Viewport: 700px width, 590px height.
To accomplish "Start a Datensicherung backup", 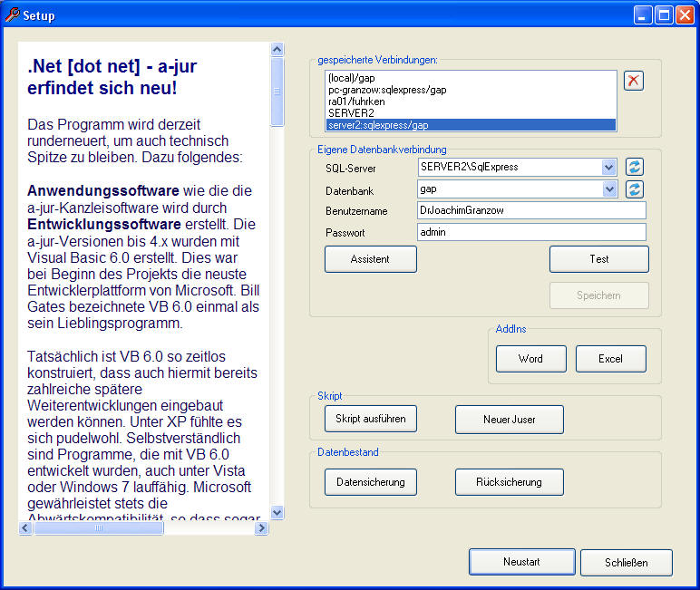I will (x=371, y=482).
